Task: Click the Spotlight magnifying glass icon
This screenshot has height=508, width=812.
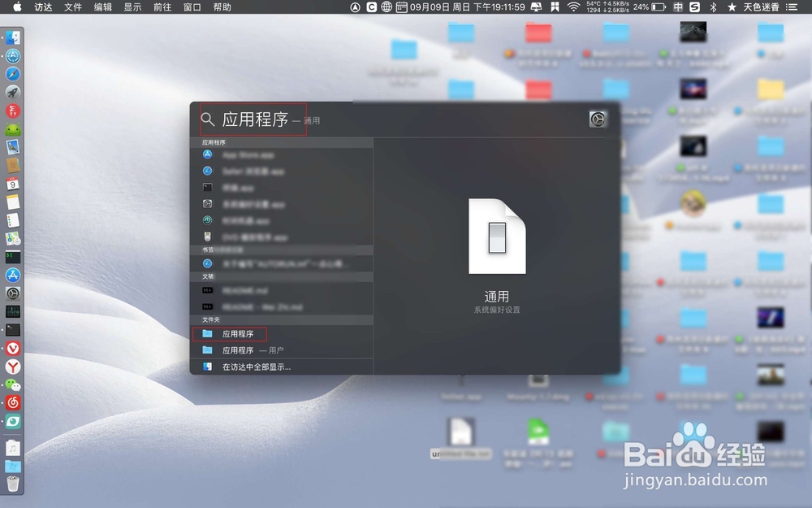Action: pos(207,119)
